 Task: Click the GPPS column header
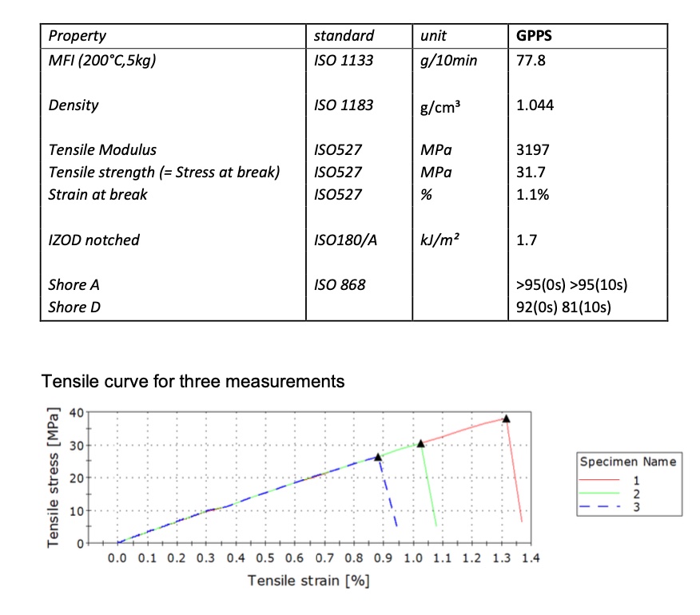click(x=535, y=36)
